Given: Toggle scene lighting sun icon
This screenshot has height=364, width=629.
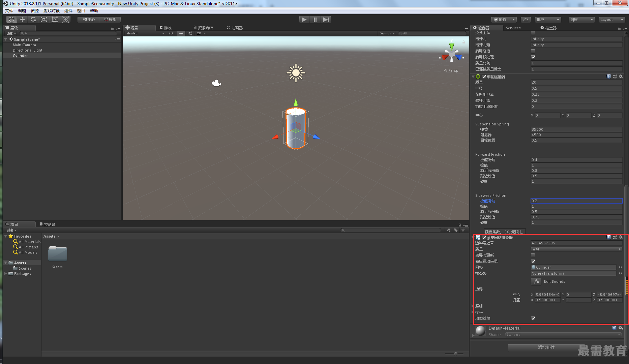Looking at the screenshot, I should click(x=181, y=33).
